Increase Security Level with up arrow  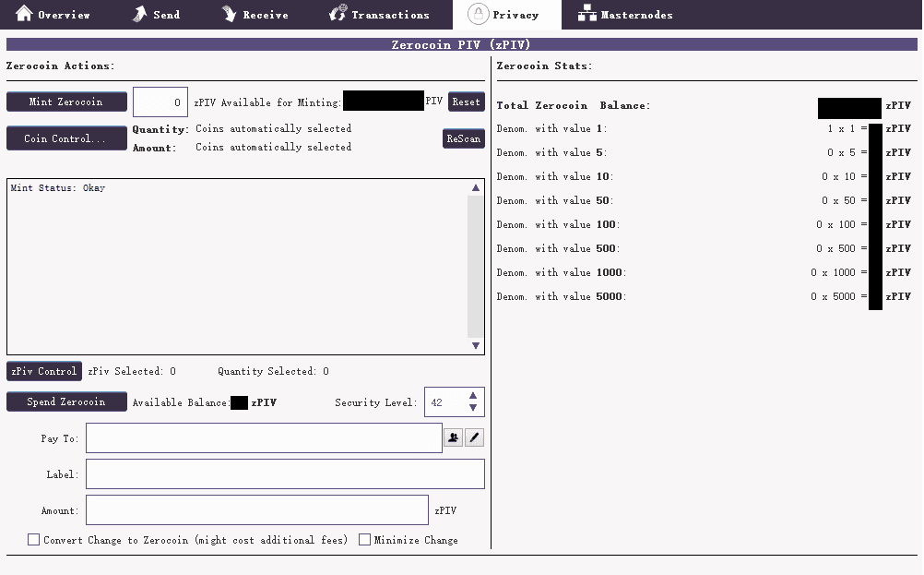tap(473, 395)
